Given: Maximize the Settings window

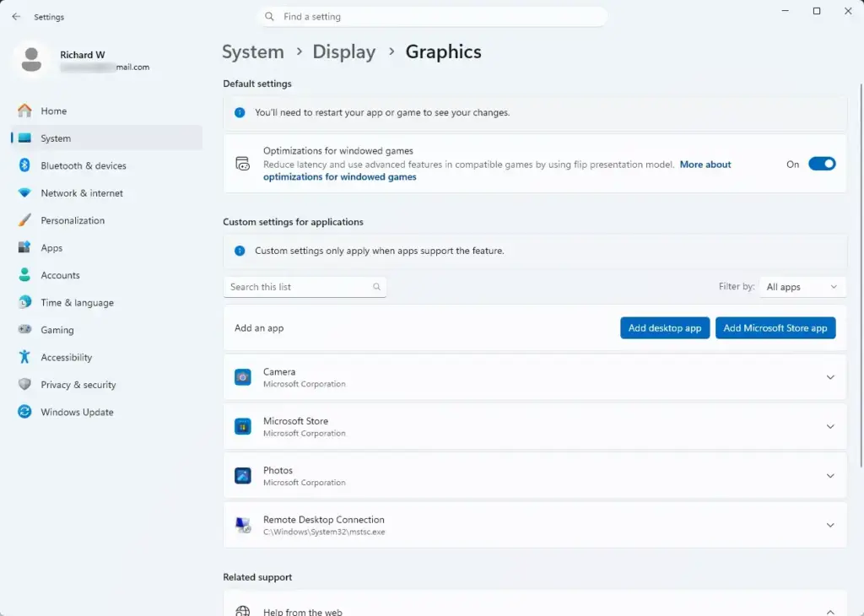Looking at the screenshot, I should click(x=817, y=11).
